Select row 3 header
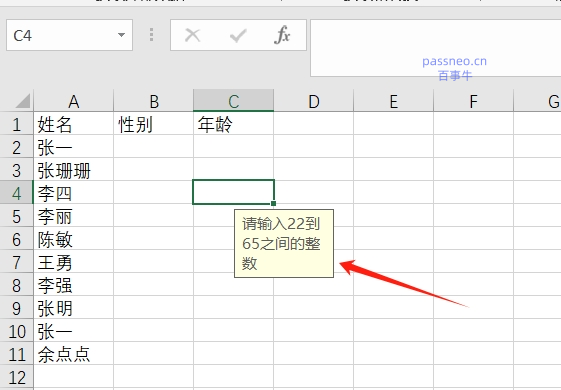This screenshot has width=561, height=390. pos(16,170)
